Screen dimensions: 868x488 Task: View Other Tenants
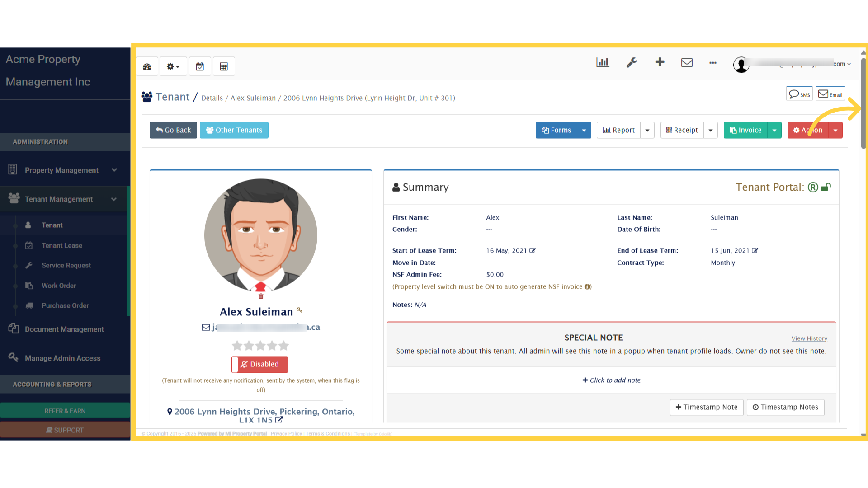point(234,130)
